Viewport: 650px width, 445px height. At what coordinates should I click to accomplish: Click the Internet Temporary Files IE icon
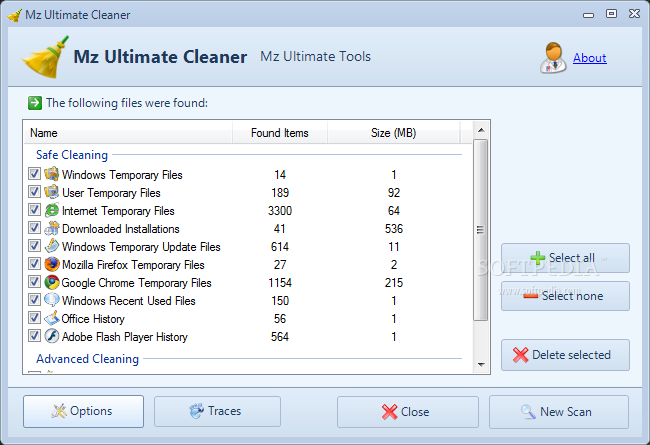click(51, 210)
